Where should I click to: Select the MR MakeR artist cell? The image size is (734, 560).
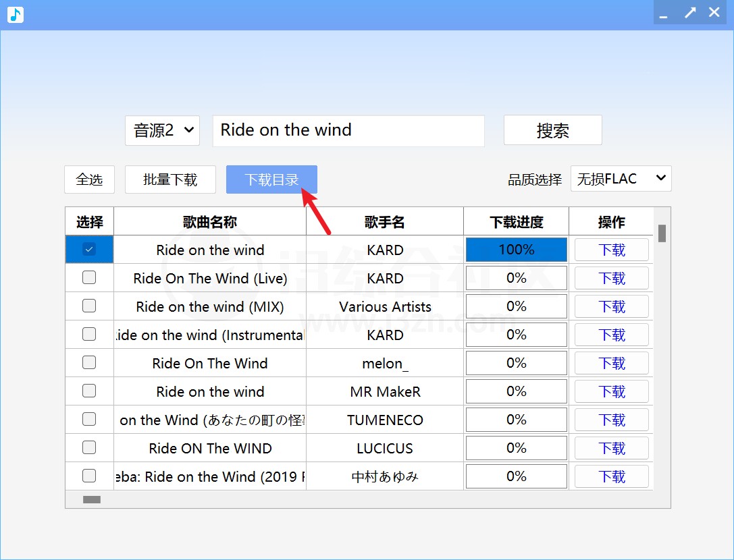(x=385, y=391)
